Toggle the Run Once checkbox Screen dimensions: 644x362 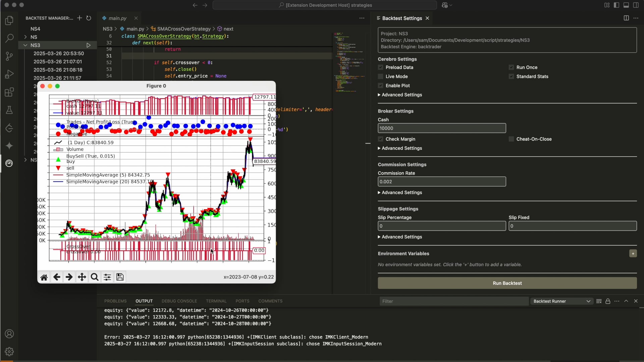coord(511,67)
